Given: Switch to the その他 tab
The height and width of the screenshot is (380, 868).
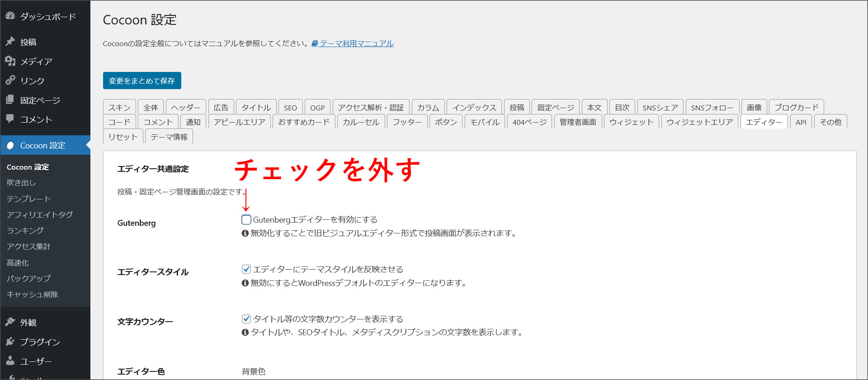Looking at the screenshot, I should [830, 122].
